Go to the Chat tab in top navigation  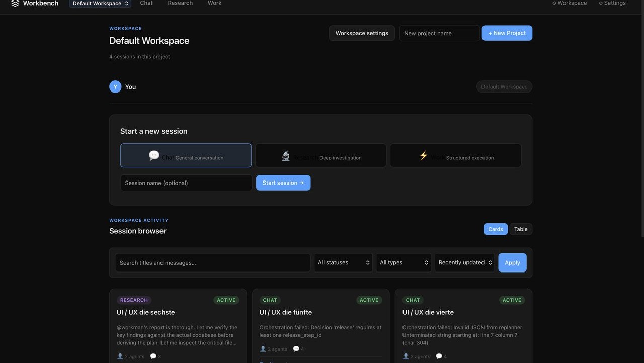(146, 3)
